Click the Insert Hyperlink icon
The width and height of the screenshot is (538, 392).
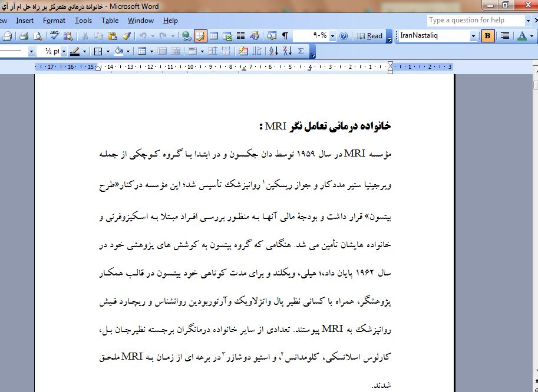[x=187, y=36]
